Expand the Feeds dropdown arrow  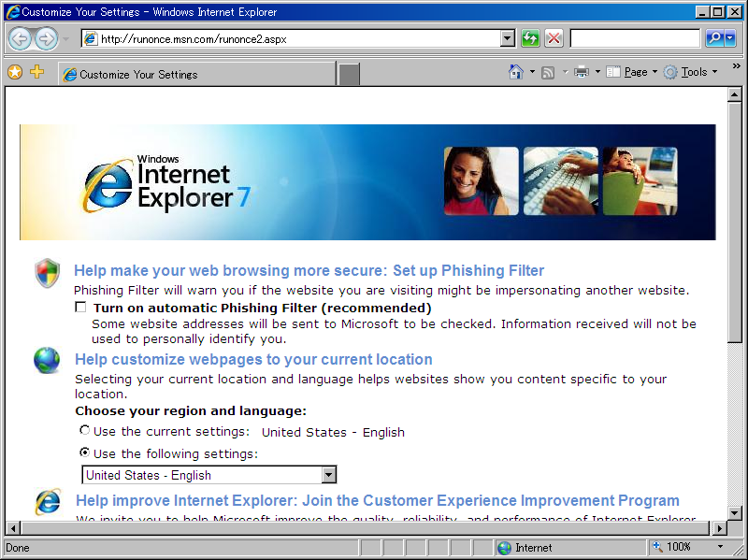pyautogui.click(x=566, y=73)
